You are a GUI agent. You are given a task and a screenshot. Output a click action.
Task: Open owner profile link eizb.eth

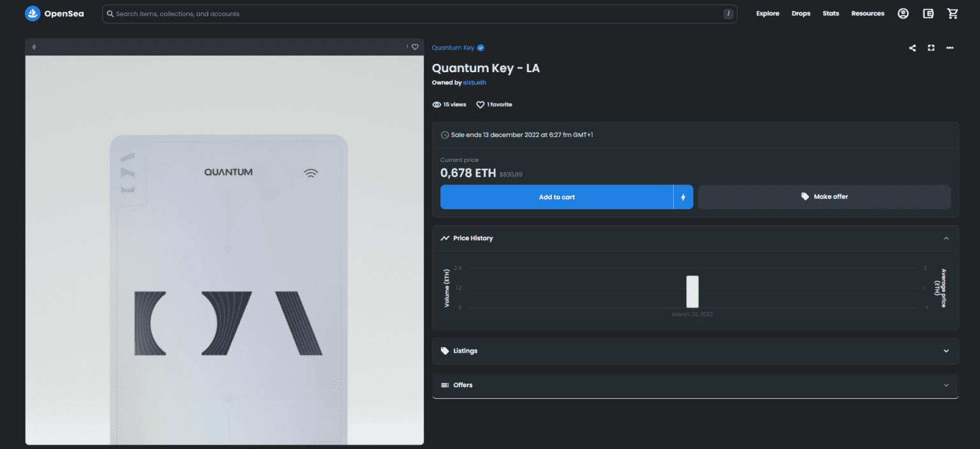[x=474, y=82]
